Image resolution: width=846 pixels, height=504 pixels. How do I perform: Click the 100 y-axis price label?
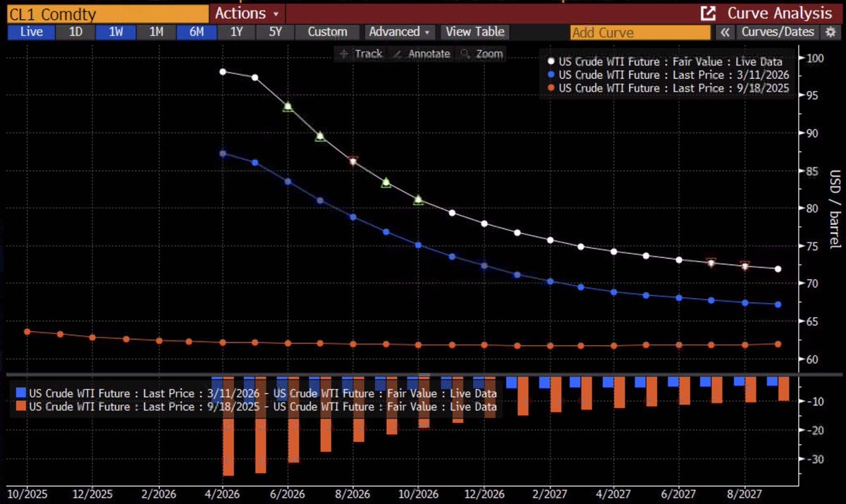click(814, 58)
